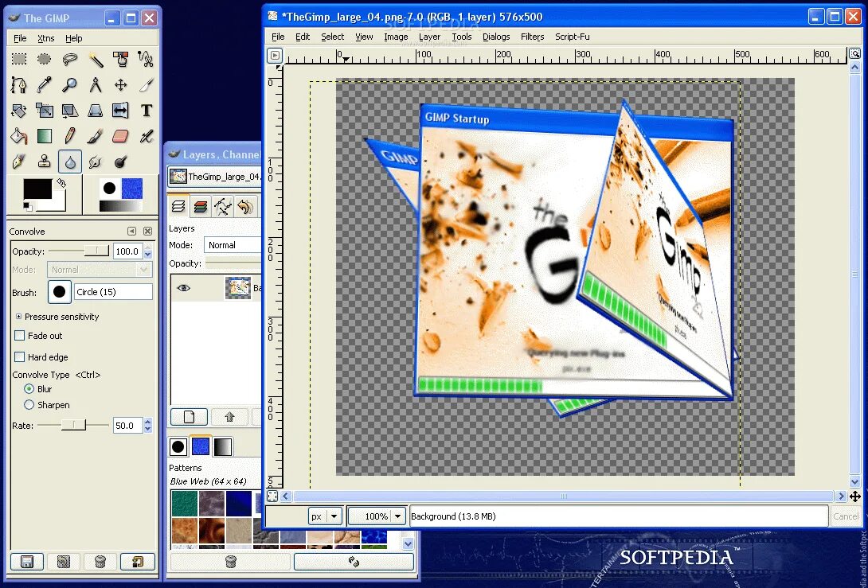Select the Text tool
This screenshot has width=868, height=588.
147,110
